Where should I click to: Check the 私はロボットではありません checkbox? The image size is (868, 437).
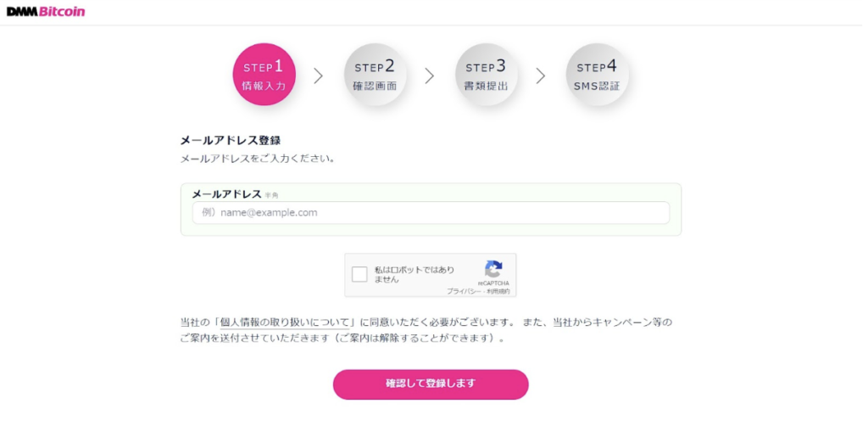point(360,274)
